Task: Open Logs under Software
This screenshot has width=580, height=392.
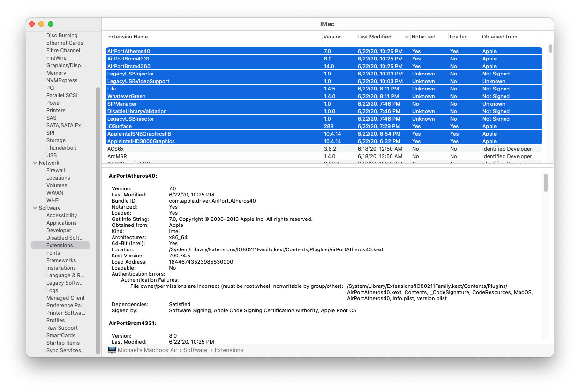Action: 53,290
